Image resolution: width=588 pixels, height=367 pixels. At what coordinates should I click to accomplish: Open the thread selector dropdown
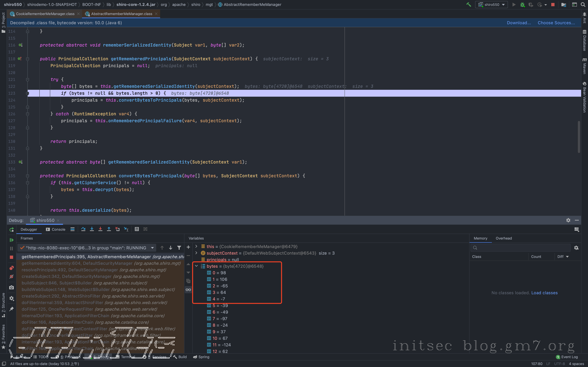point(152,248)
